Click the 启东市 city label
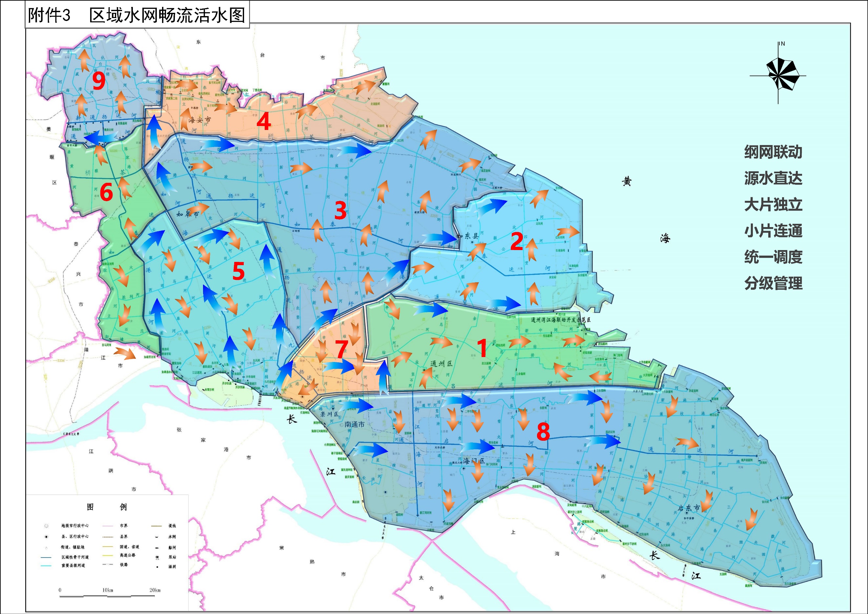 (689, 508)
